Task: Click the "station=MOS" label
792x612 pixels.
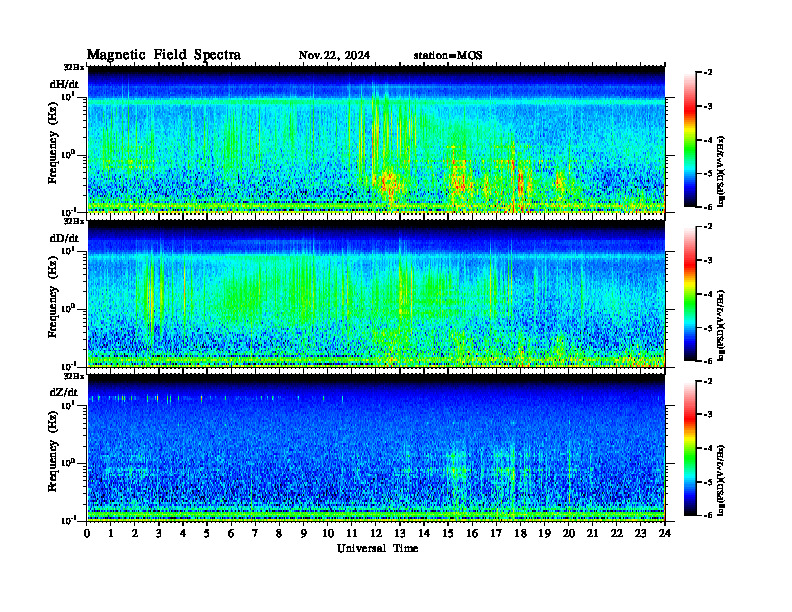Action: (448, 55)
